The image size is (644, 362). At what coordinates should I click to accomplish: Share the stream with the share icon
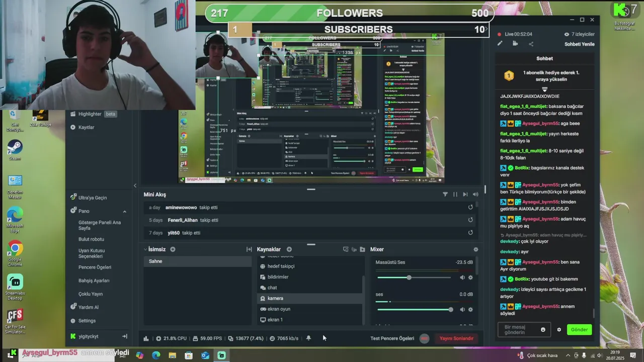coord(531,44)
